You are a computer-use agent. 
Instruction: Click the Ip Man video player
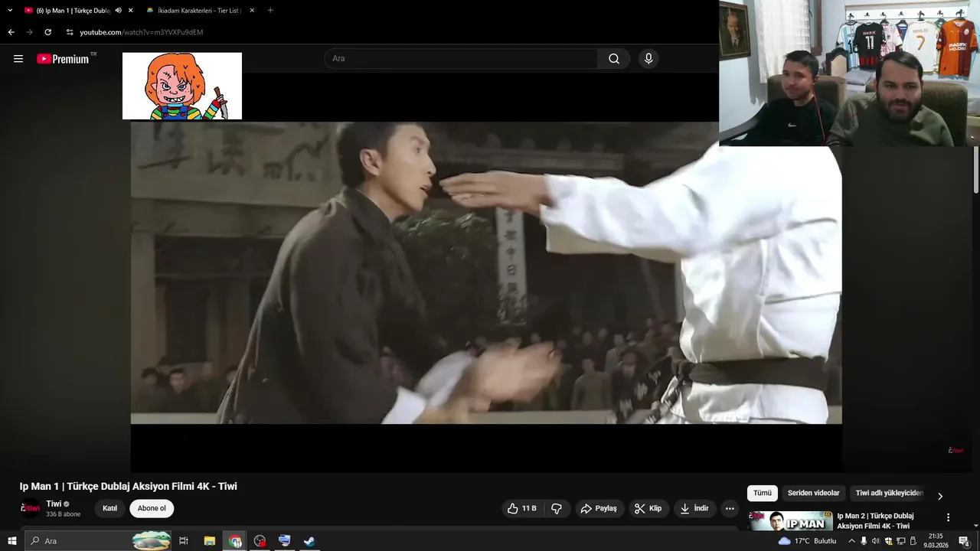486,272
